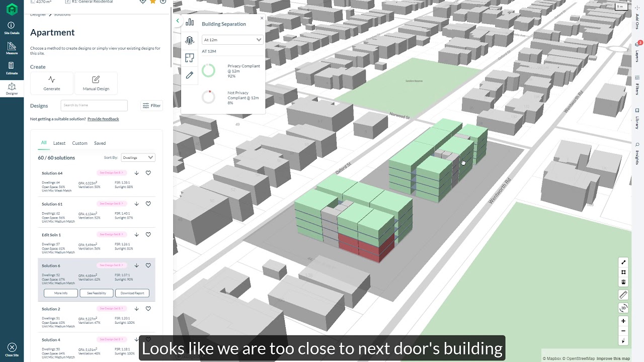Open the Estimate section in the sidebar
Screen dimensions: 644x362
(x=12, y=68)
